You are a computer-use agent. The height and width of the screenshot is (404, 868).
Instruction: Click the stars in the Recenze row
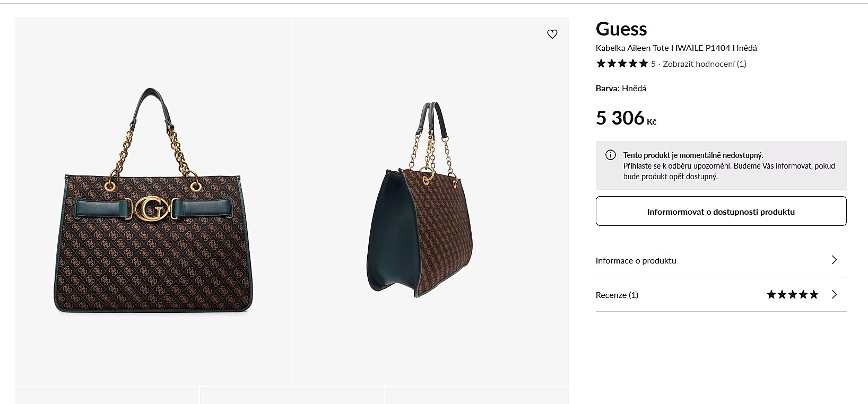point(792,294)
